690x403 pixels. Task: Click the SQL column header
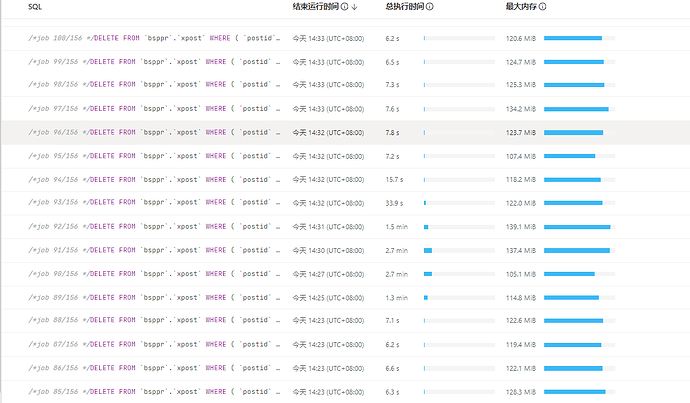point(34,6)
